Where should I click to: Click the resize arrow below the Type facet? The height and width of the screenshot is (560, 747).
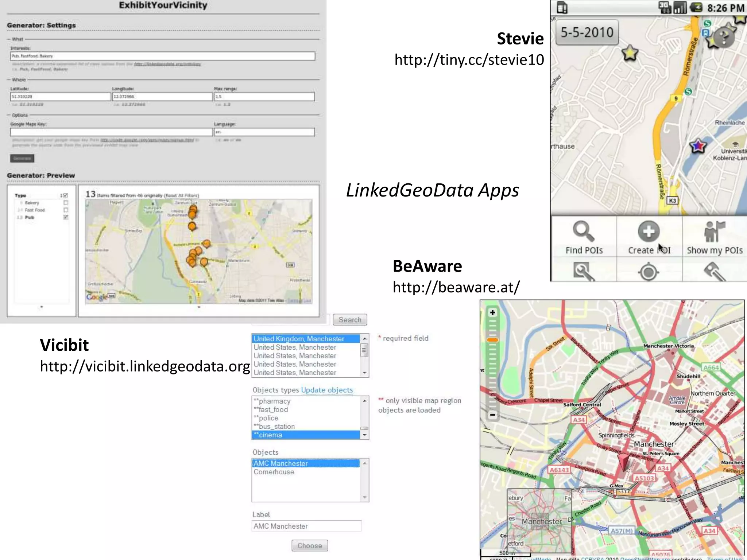(42, 307)
